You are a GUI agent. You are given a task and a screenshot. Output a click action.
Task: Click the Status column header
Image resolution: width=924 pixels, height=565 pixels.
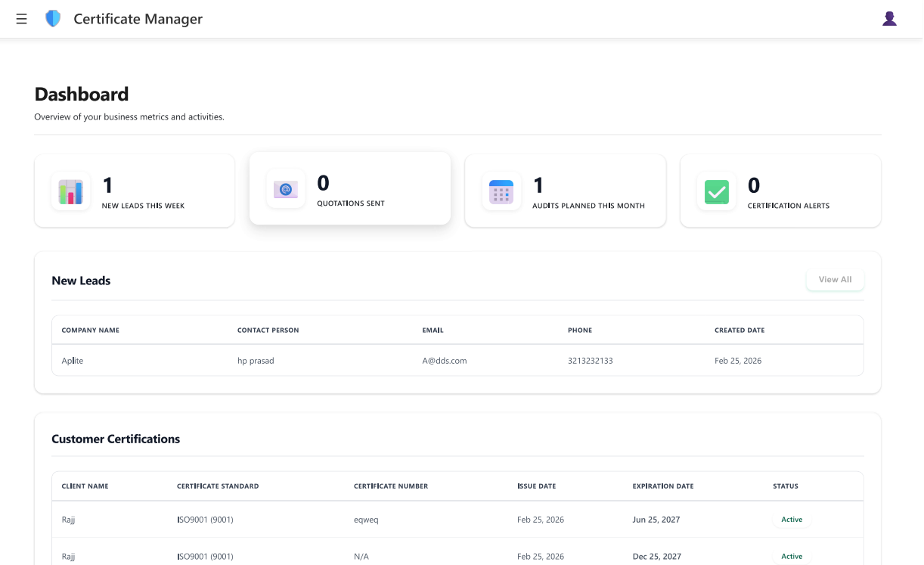(785, 486)
